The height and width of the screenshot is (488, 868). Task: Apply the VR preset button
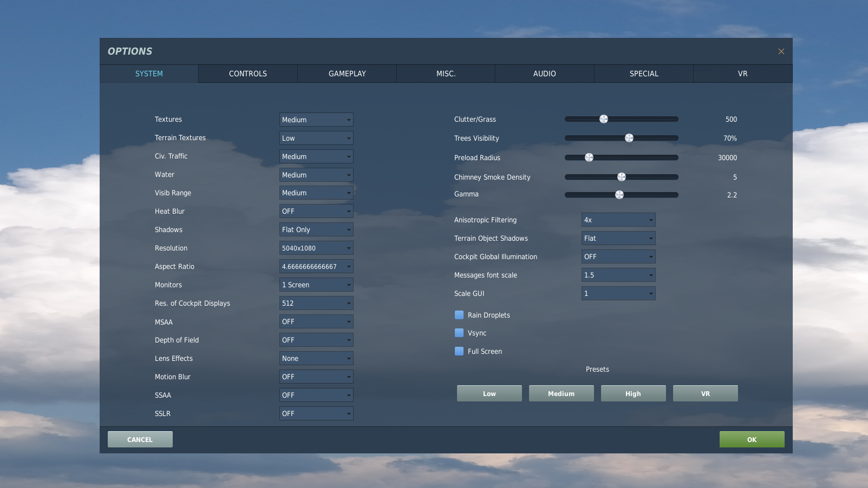coord(706,393)
